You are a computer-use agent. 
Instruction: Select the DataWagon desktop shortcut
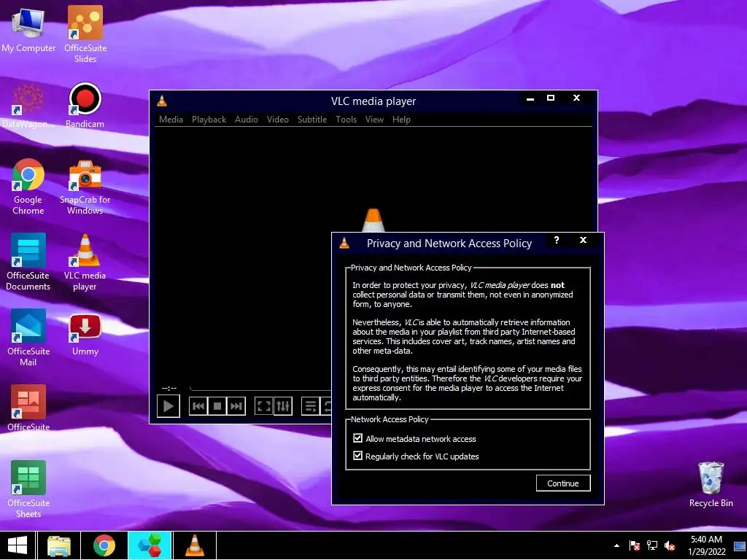(x=28, y=106)
